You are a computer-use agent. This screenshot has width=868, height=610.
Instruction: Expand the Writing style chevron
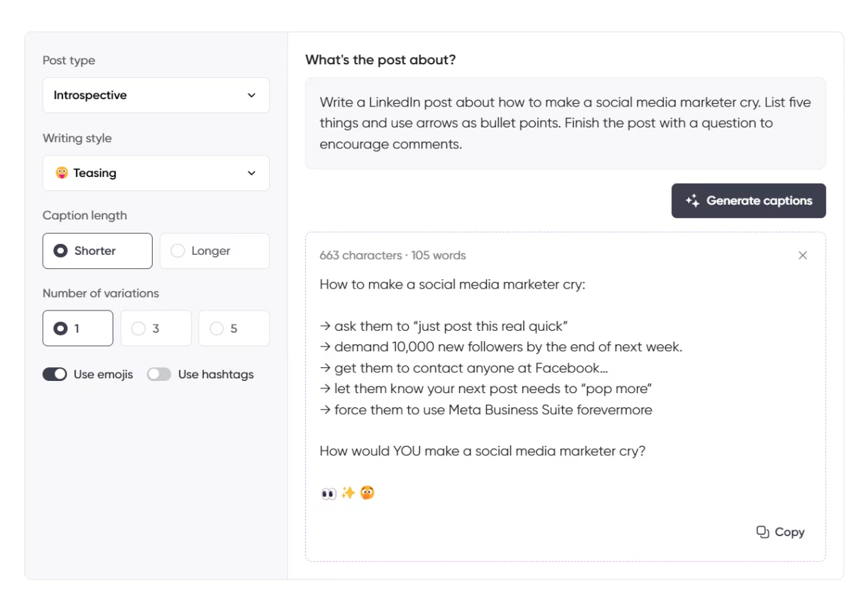point(252,173)
